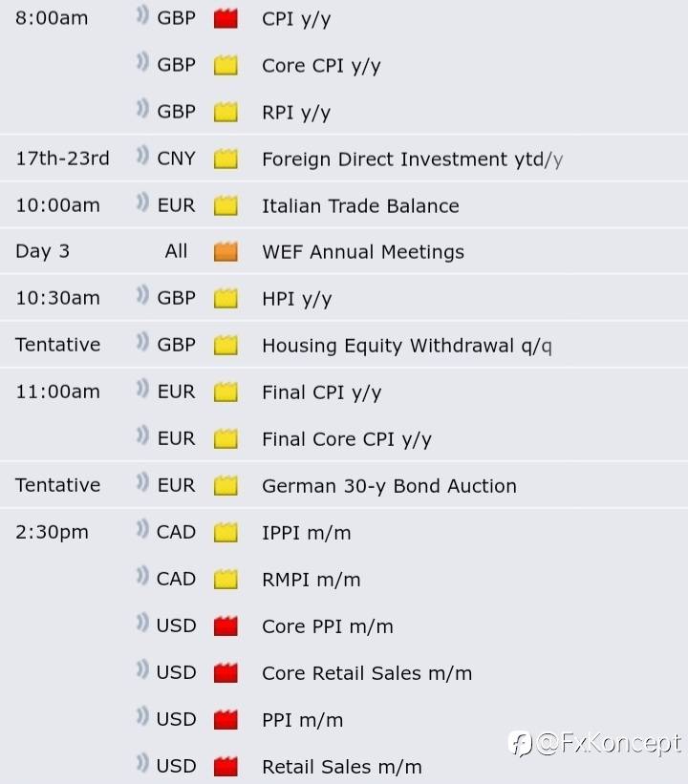Click red impact icon beside Core PPI m/m
Viewport: 688px width, 784px height.
tap(226, 626)
